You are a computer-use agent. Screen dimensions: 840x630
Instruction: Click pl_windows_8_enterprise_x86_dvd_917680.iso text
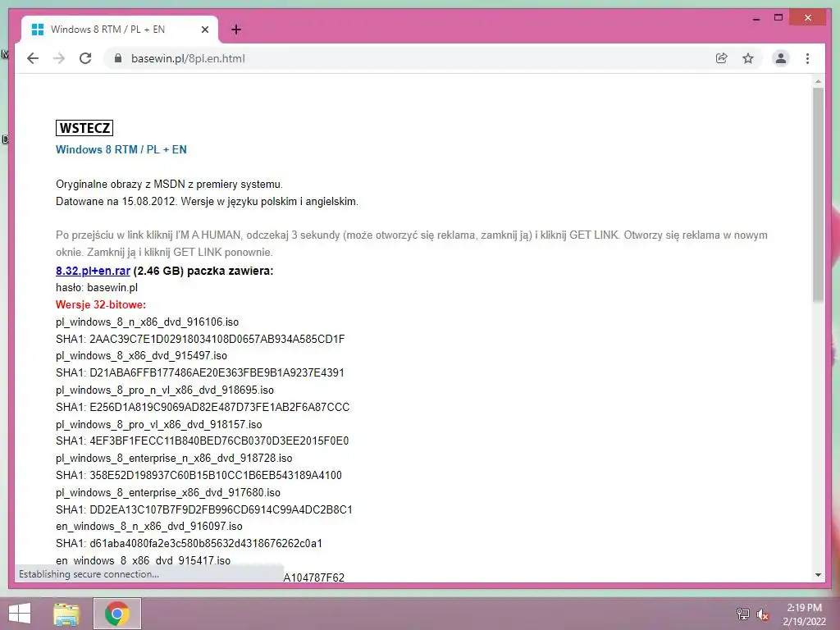tap(168, 492)
